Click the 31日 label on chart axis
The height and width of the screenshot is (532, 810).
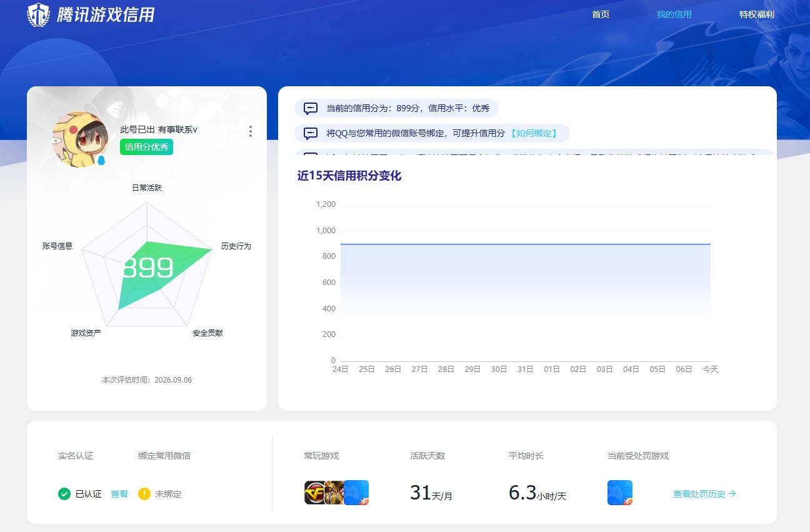point(526,369)
